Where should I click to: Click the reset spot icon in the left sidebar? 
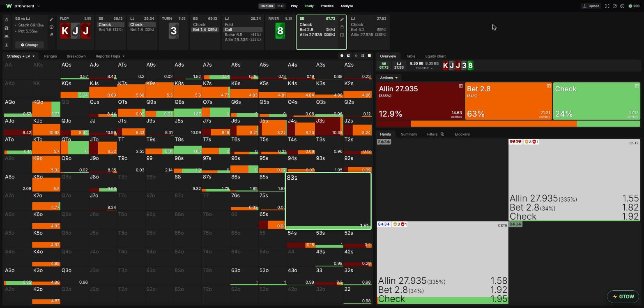point(7,20)
